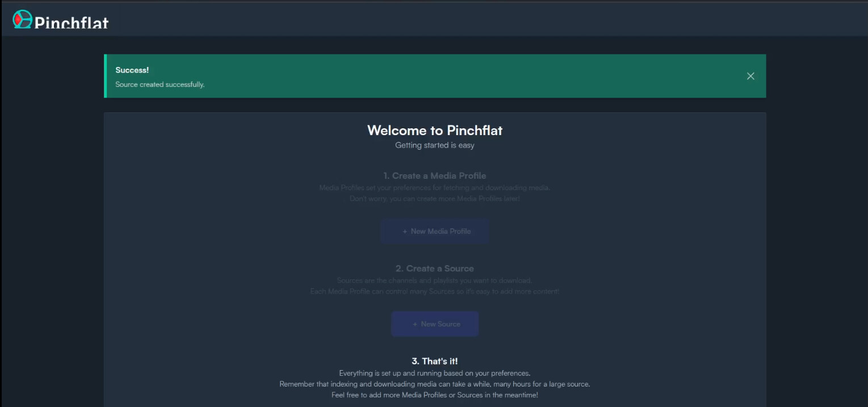Select the New Source button
Screen dimensions: 868x407
[x=435, y=324]
